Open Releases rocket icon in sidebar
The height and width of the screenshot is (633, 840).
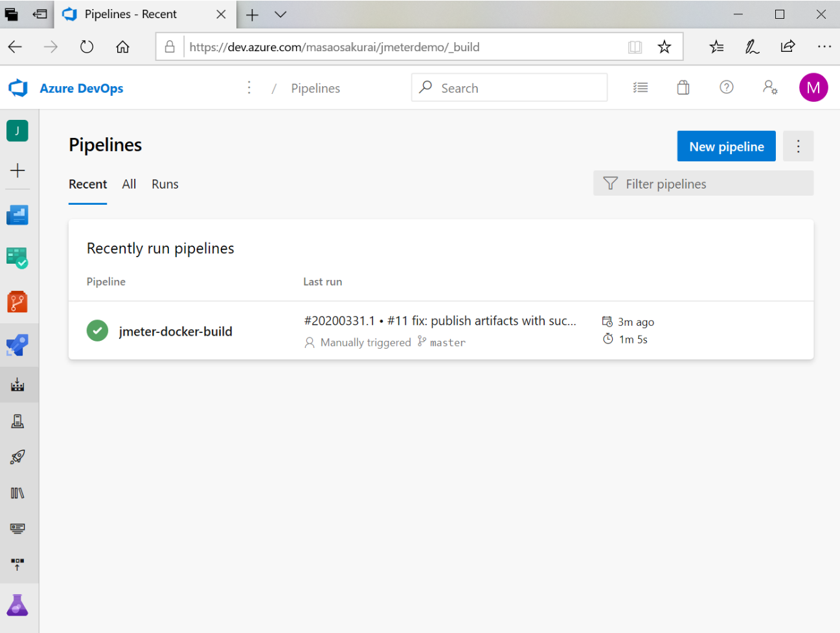tap(17, 457)
